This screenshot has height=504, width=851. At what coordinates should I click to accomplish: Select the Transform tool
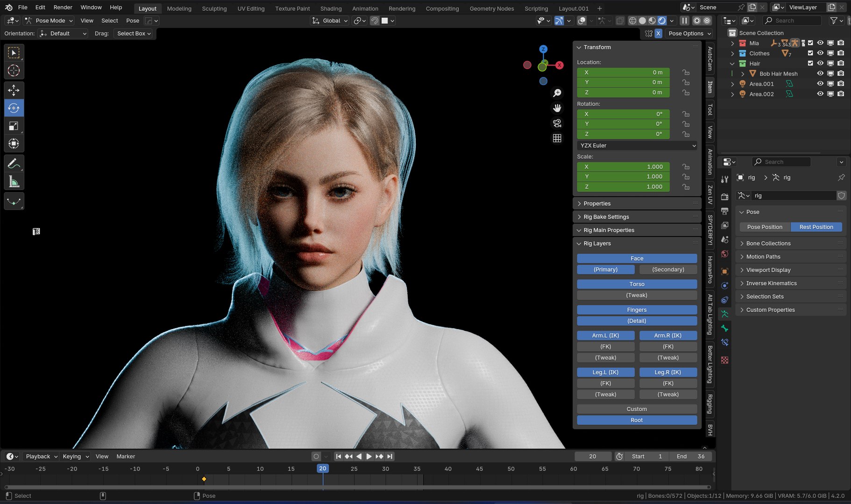pyautogui.click(x=14, y=143)
